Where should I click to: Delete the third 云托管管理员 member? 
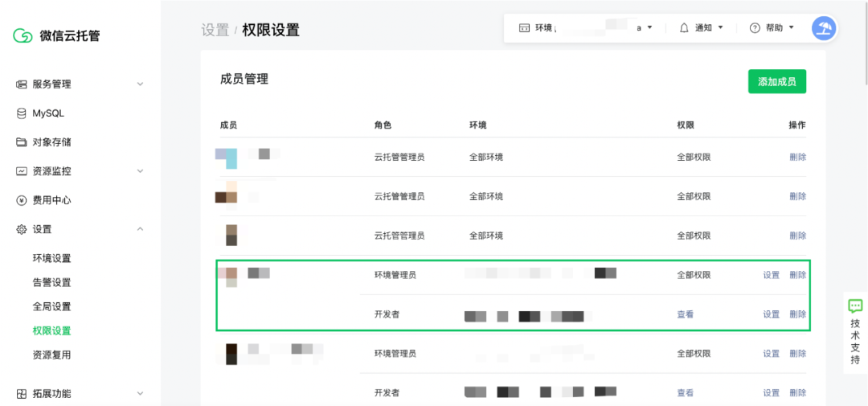tap(798, 236)
